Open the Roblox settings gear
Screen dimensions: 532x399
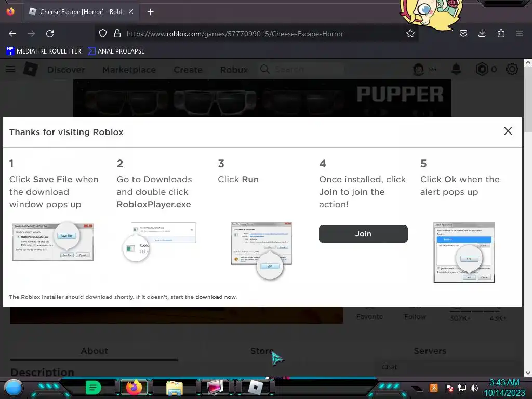pyautogui.click(x=512, y=69)
